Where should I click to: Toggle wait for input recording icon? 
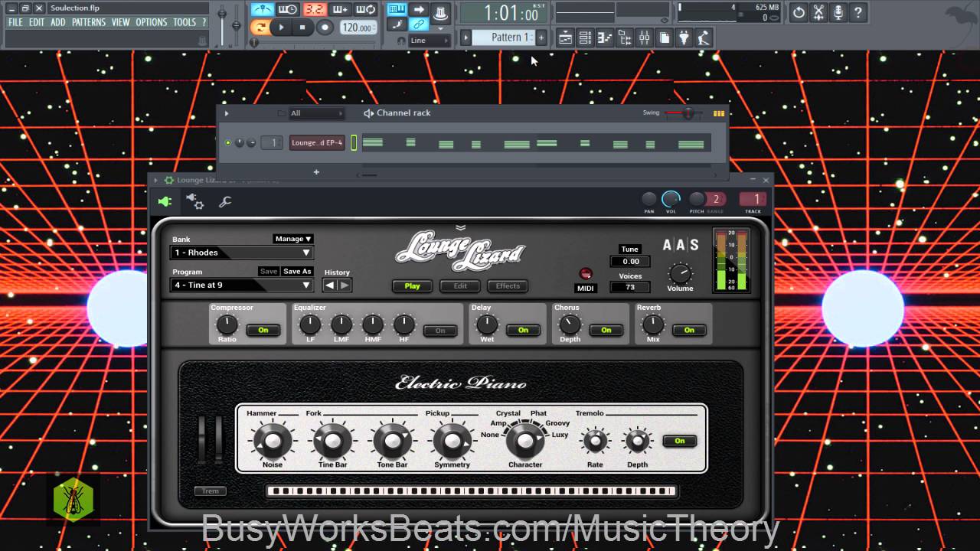tap(288, 10)
